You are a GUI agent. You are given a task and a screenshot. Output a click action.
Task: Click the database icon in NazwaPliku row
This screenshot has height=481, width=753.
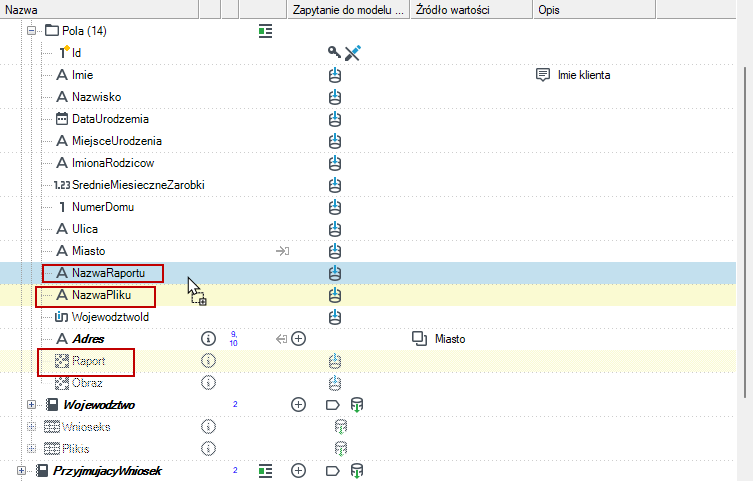[335, 295]
